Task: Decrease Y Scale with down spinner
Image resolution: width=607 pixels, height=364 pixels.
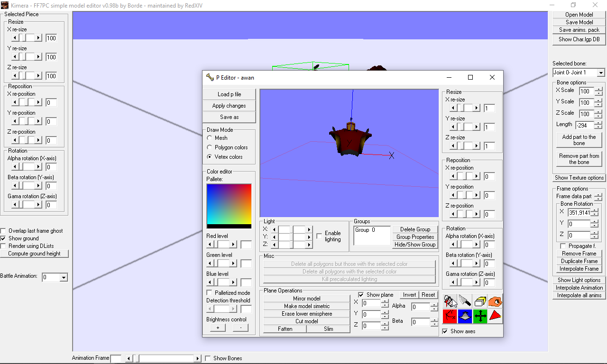Action: point(599,104)
